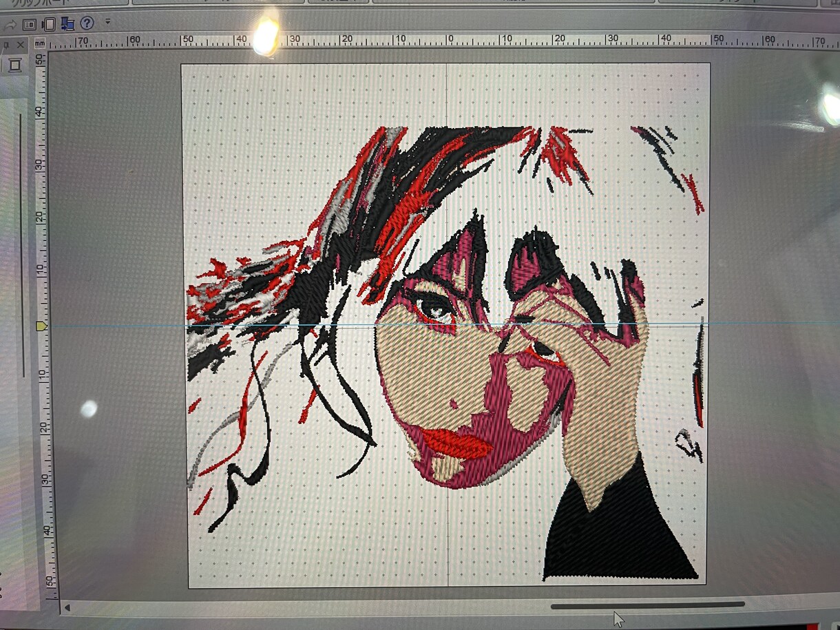Viewport: 840px width, 630px height.
Task: Click the horizontal scrollbar thumb
Action: [647, 605]
